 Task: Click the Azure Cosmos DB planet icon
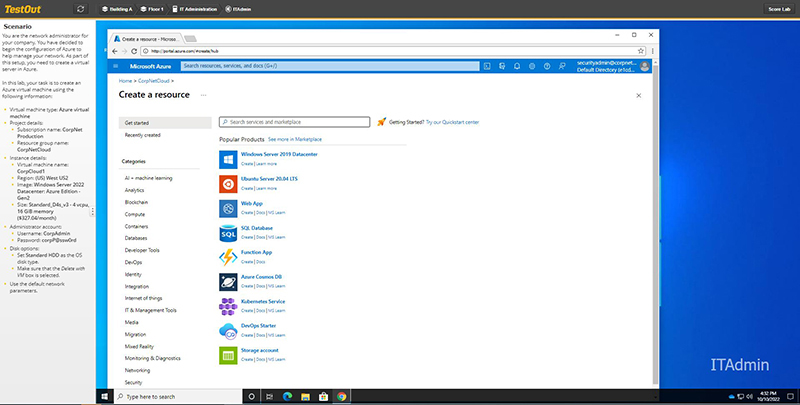[228, 282]
